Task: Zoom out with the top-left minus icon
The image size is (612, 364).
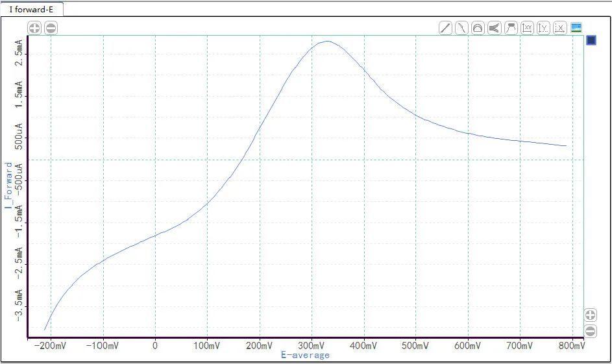Action: (x=51, y=28)
